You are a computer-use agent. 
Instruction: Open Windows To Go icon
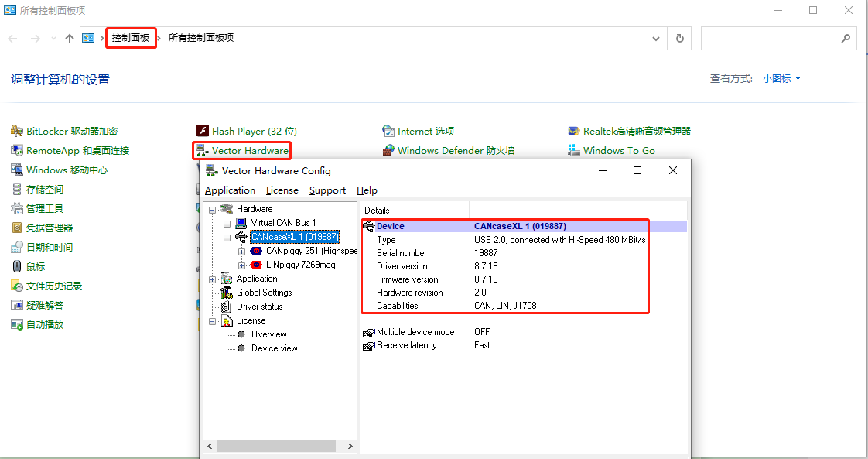coord(574,151)
